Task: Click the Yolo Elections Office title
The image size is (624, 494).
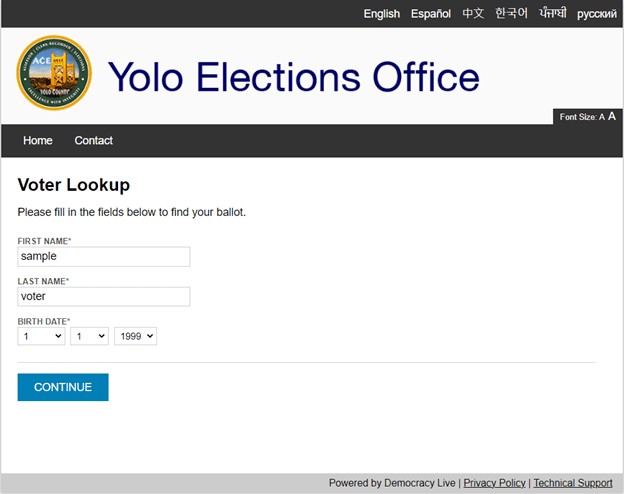Action: 293,77
